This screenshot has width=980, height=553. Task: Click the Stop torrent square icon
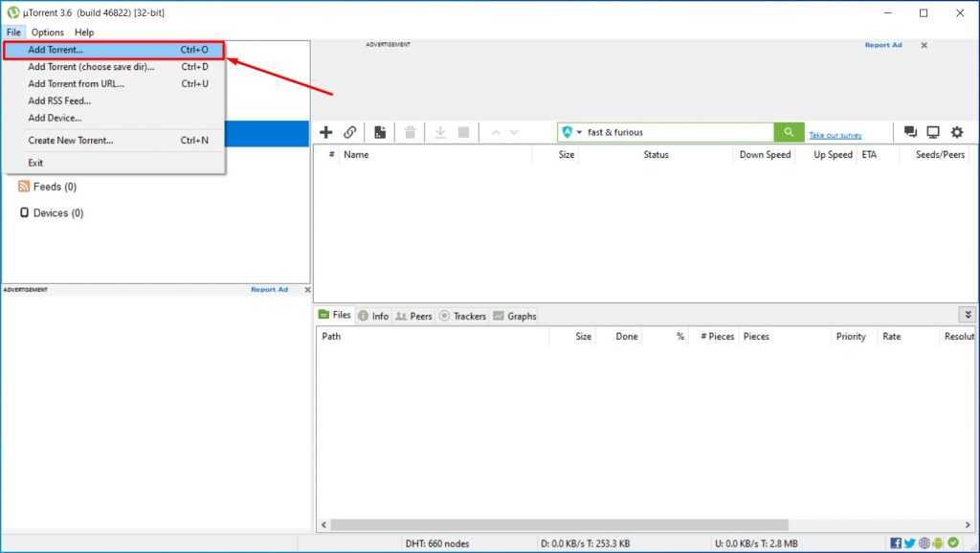pos(464,132)
